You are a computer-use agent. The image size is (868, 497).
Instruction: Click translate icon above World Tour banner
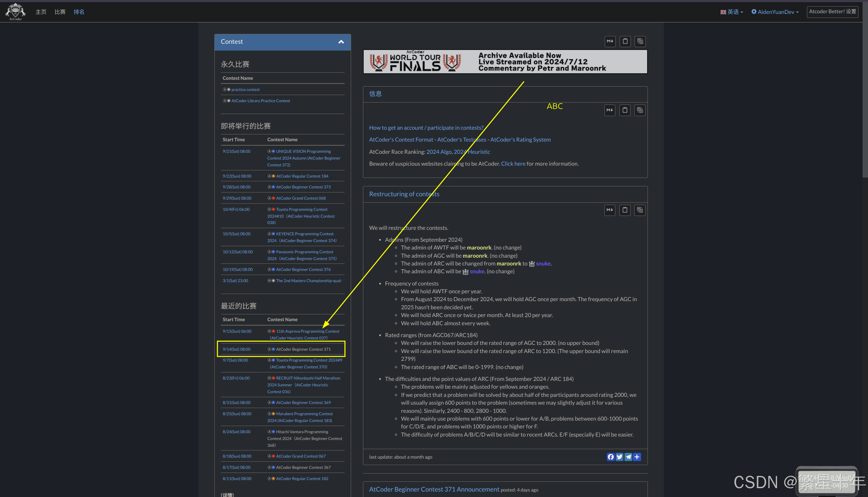[x=640, y=41]
